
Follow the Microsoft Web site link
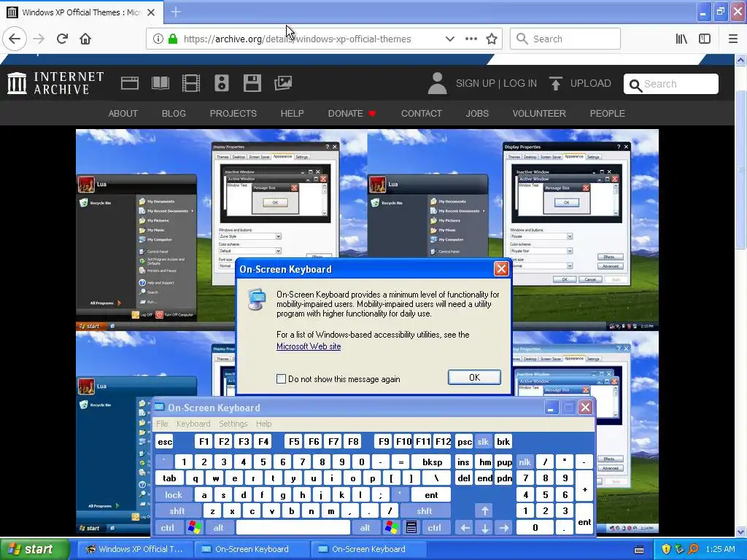tap(309, 346)
